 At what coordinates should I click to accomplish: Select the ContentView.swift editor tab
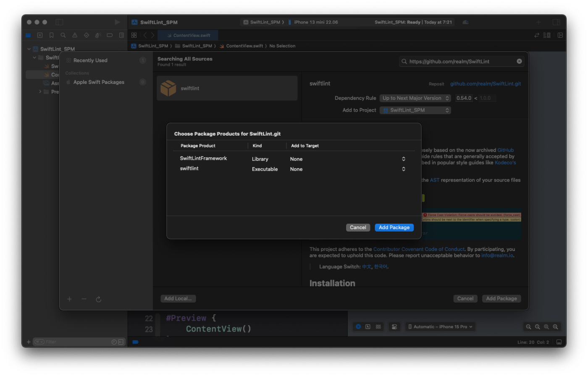click(x=188, y=35)
